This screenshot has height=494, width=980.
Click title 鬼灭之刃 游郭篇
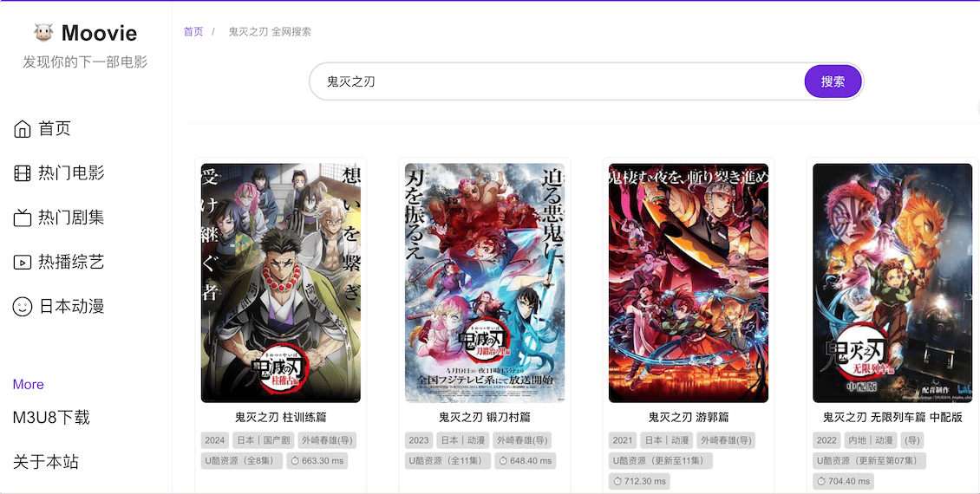[689, 417]
